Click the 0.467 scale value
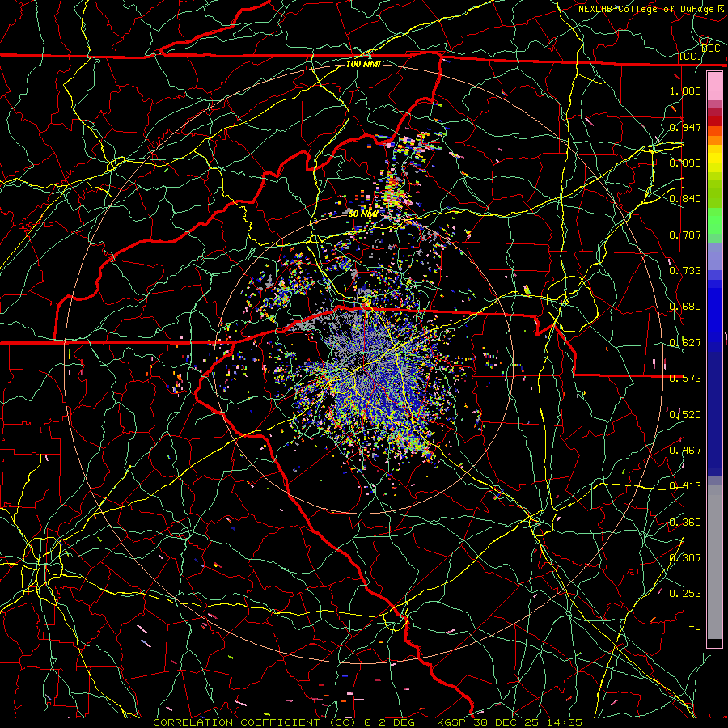Screen dimensions: 728x728 point(685,450)
